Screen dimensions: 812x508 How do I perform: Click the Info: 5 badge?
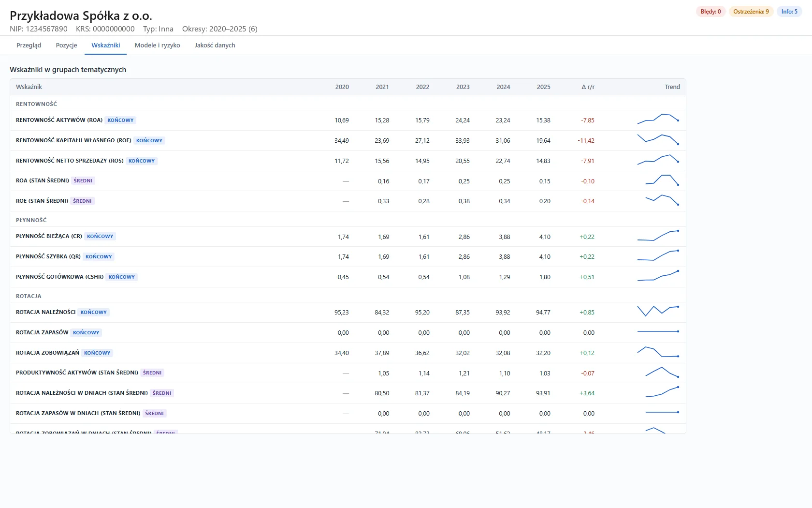coord(789,12)
